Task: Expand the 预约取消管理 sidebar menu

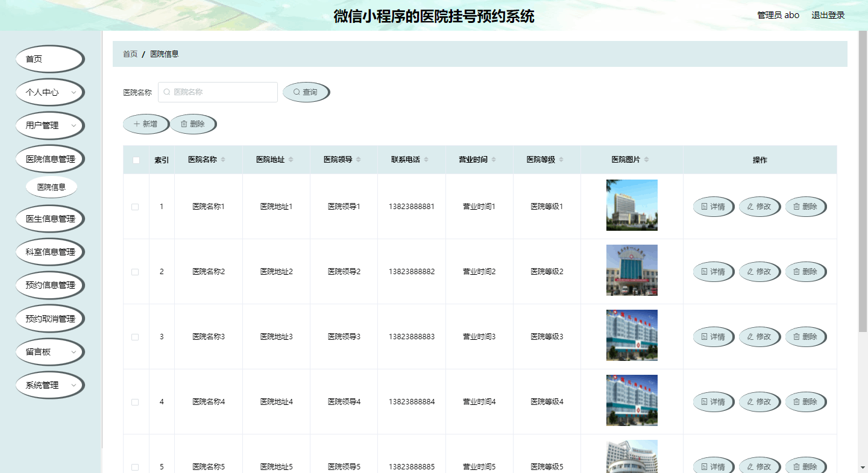Action: tap(49, 319)
